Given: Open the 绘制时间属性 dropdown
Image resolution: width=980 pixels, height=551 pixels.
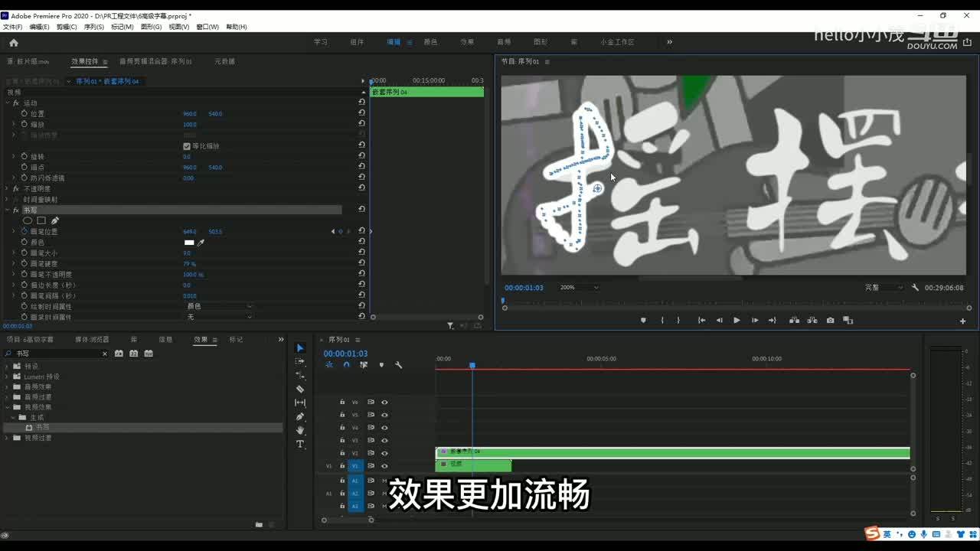Looking at the screenshot, I should pyautogui.click(x=219, y=306).
